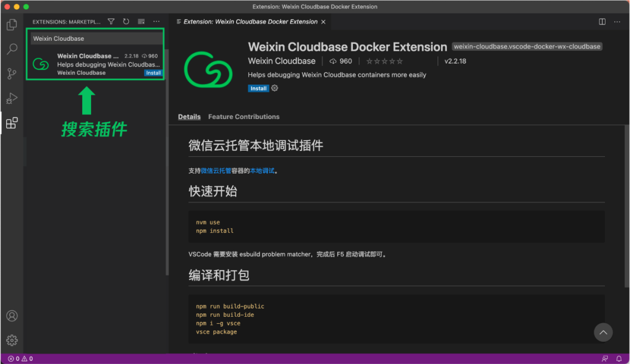630x364 pixels.
Task: Open the Run and Debug view
Action: coord(12,99)
